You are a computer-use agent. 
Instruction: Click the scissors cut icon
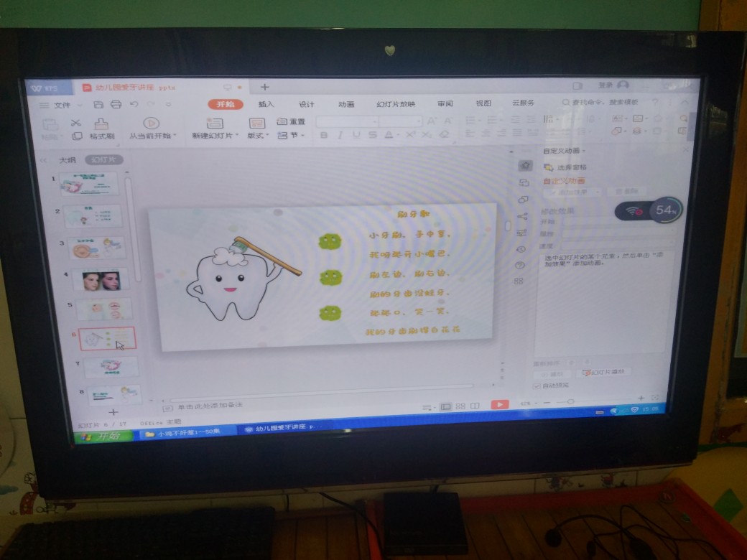point(76,123)
